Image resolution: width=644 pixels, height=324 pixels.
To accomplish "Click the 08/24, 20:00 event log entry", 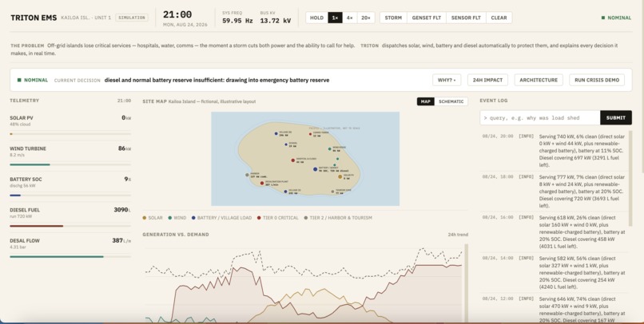I will pyautogui.click(x=554, y=151).
